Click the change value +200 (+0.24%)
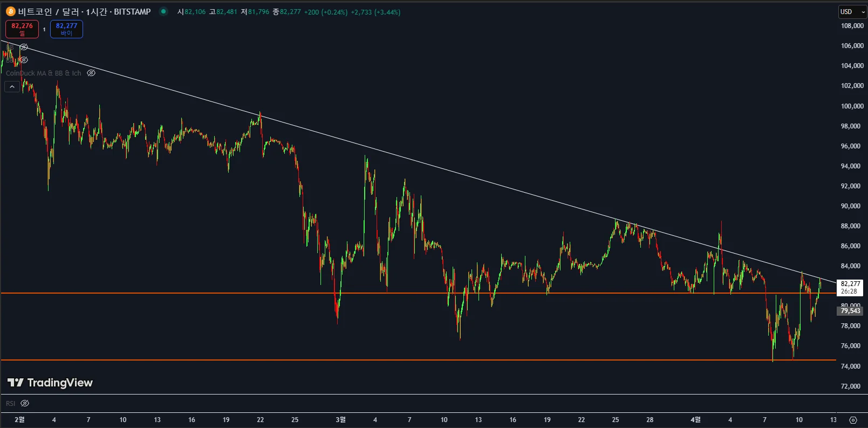The width and height of the screenshot is (868, 428). pos(326,12)
